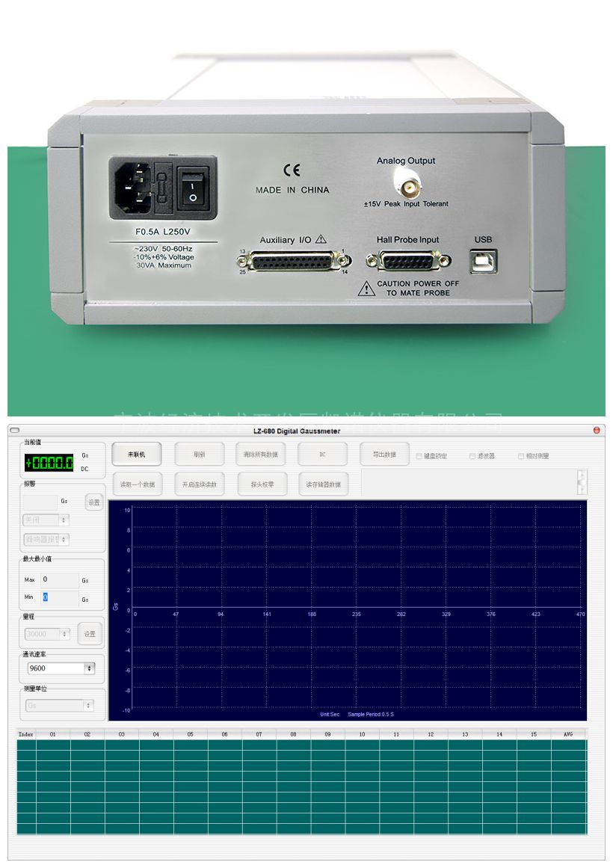Tick the 相对测量 relative measurement checkbox
Image resolution: width=613 pixels, height=868 pixels.
click(x=521, y=456)
